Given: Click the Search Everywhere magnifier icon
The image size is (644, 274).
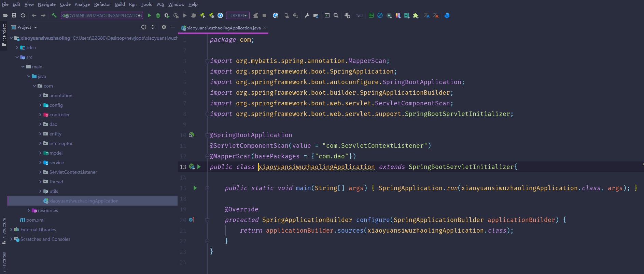Looking at the screenshot, I should pyautogui.click(x=336, y=15).
